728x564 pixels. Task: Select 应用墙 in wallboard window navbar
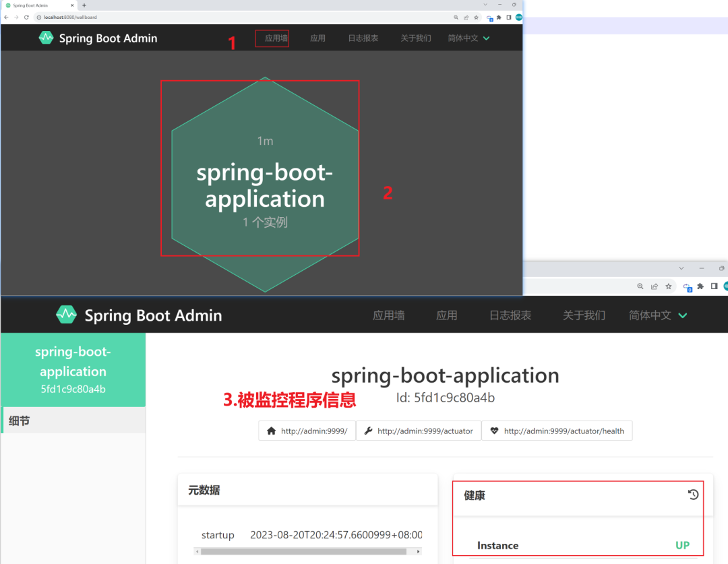click(276, 38)
